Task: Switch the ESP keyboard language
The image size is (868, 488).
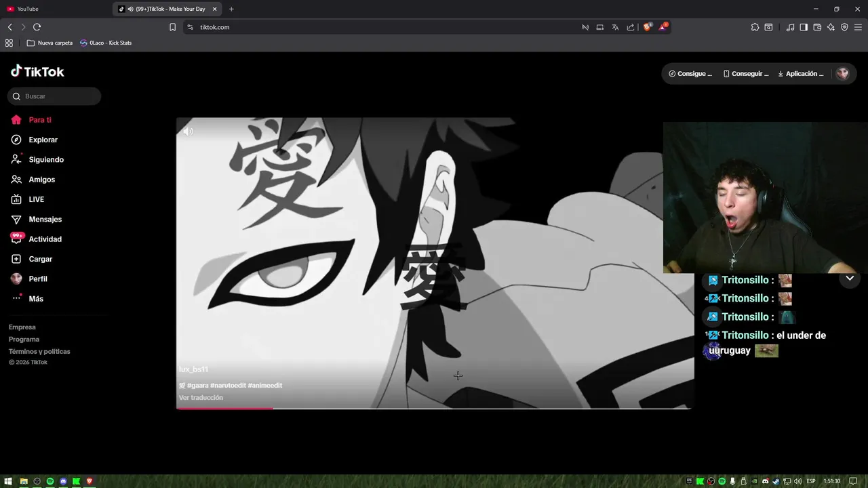Action: coord(811,481)
